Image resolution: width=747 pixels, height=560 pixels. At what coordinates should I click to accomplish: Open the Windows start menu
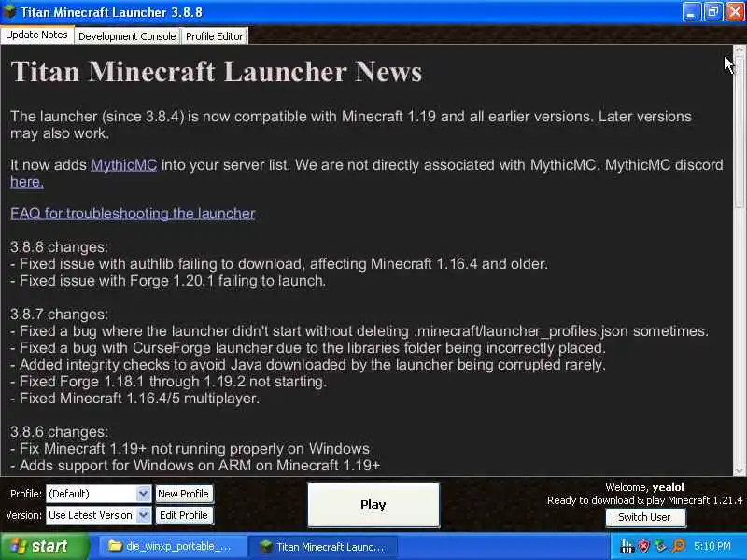(x=44, y=546)
